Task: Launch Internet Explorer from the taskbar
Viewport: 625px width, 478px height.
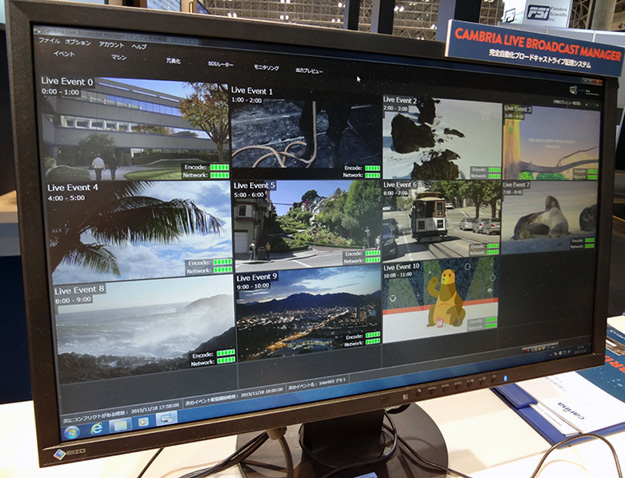Action: point(96,429)
